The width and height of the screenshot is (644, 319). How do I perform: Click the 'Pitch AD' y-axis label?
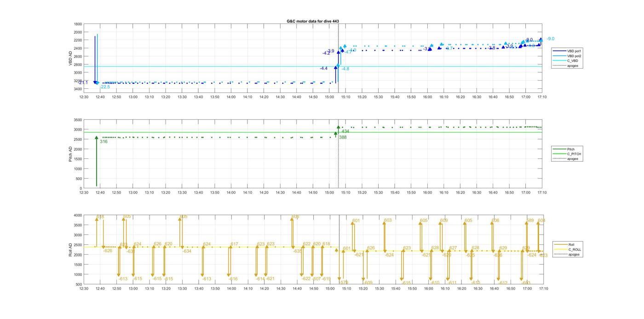[70, 154]
